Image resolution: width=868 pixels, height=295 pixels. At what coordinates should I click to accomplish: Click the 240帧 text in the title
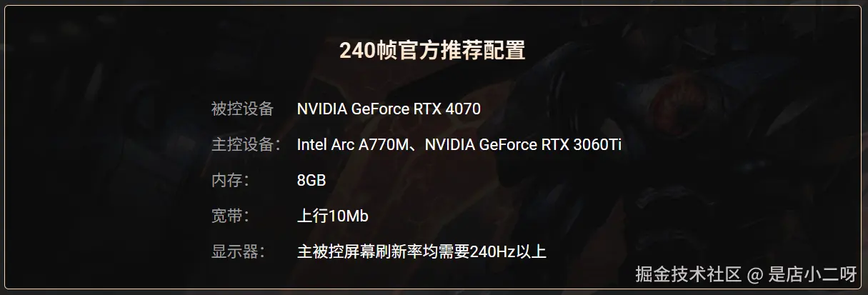coord(367,51)
